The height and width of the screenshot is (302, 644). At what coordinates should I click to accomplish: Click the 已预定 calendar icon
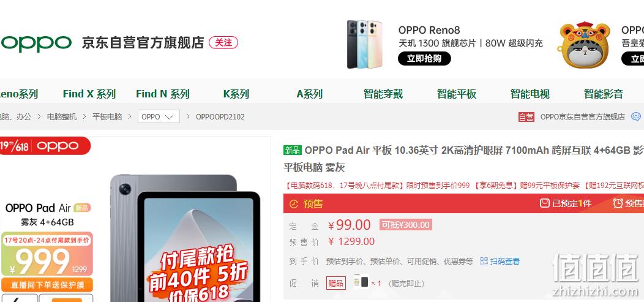(545, 203)
